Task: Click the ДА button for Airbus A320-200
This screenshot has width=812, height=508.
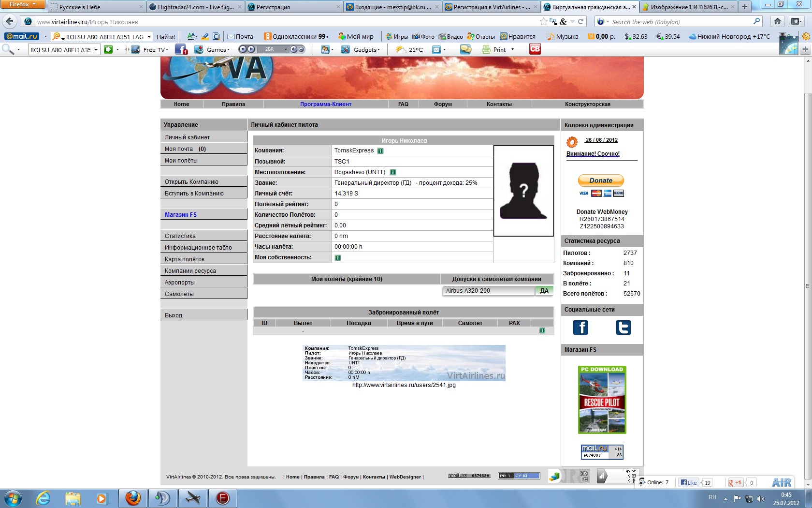Action: point(544,291)
